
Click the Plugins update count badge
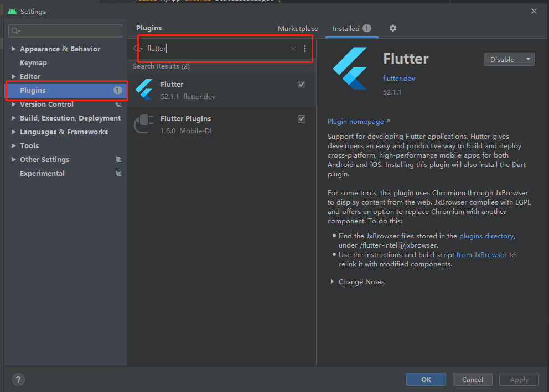pos(118,90)
